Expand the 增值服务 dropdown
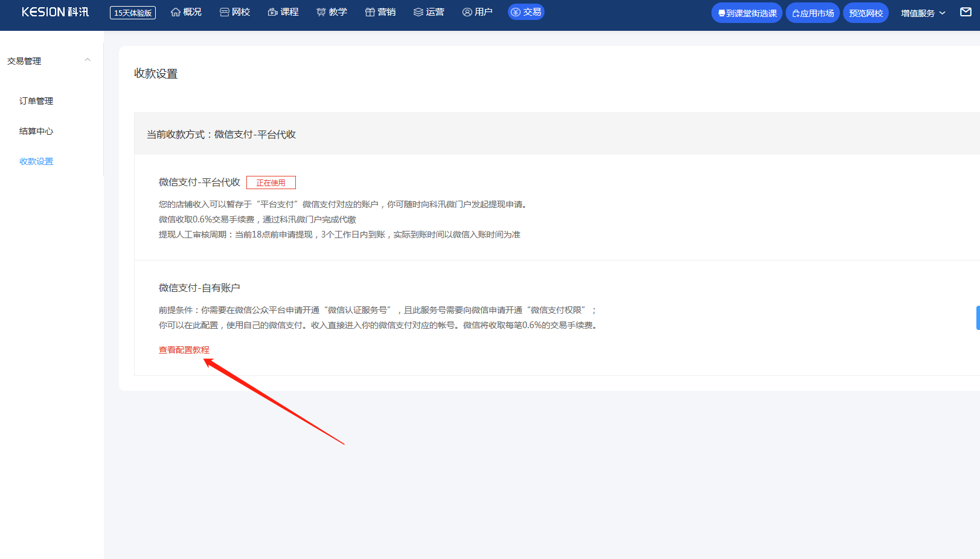Screen dimensions: 980x559 (923, 13)
